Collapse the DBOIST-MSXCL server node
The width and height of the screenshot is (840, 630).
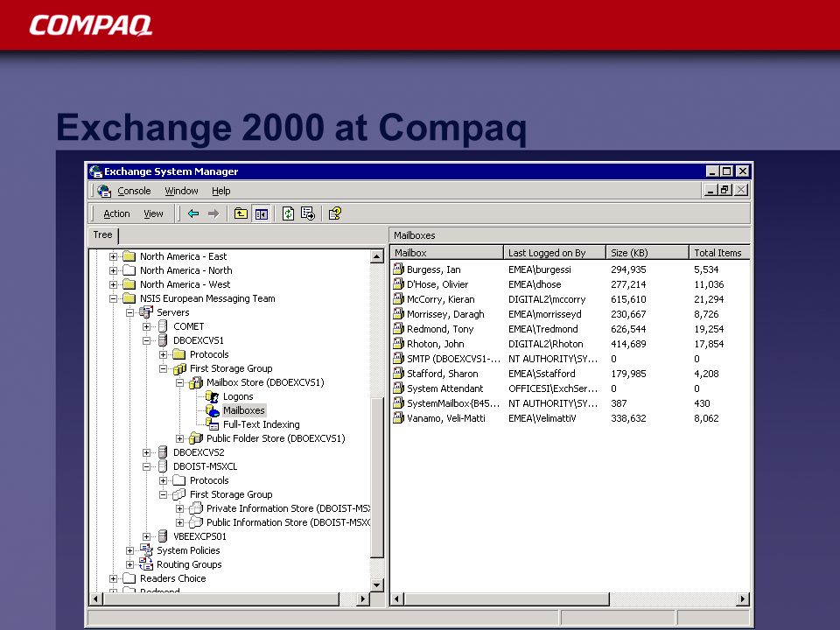pos(146,466)
